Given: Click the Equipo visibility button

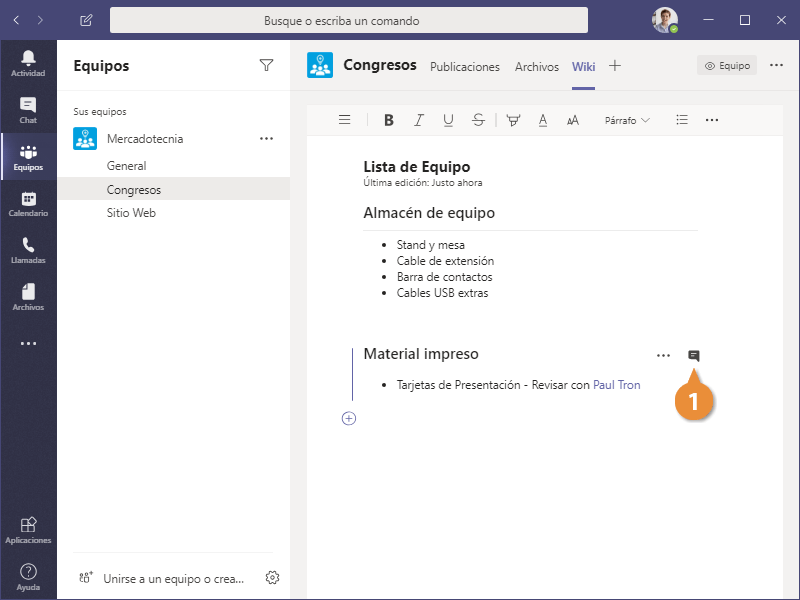Looking at the screenshot, I should click(727, 65).
